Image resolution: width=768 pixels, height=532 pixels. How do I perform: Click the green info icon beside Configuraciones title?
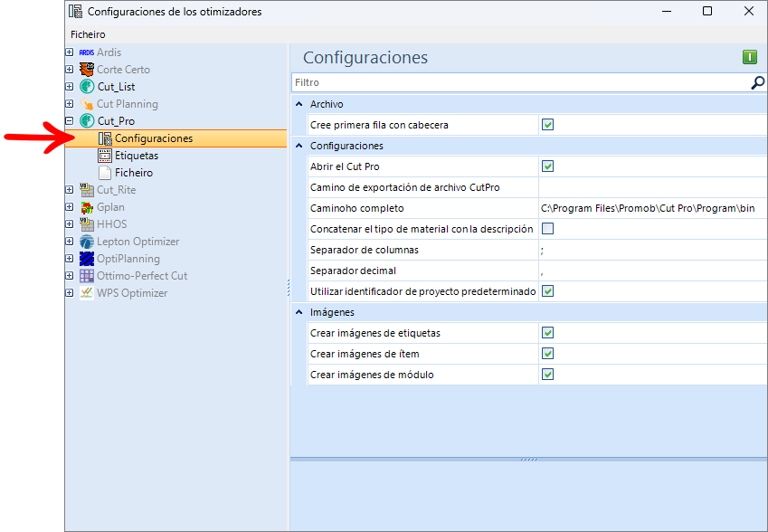(750, 57)
